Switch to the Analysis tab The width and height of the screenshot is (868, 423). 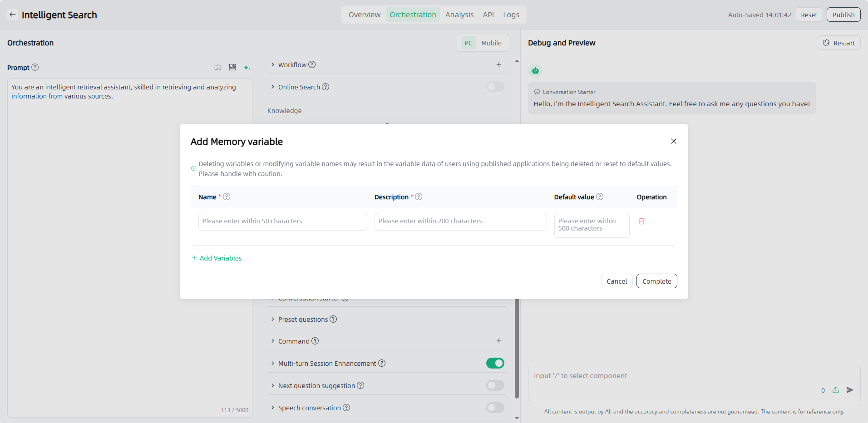click(459, 15)
